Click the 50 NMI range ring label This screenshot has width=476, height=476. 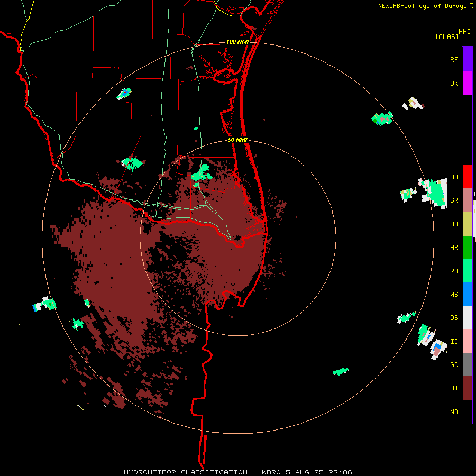point(237,140)
